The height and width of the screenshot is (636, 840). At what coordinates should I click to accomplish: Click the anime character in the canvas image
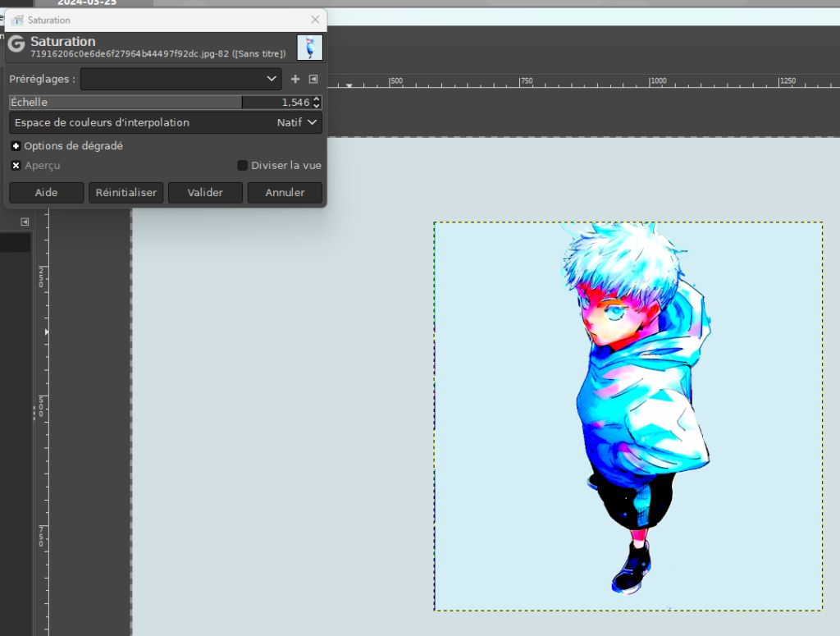point(637,407)
